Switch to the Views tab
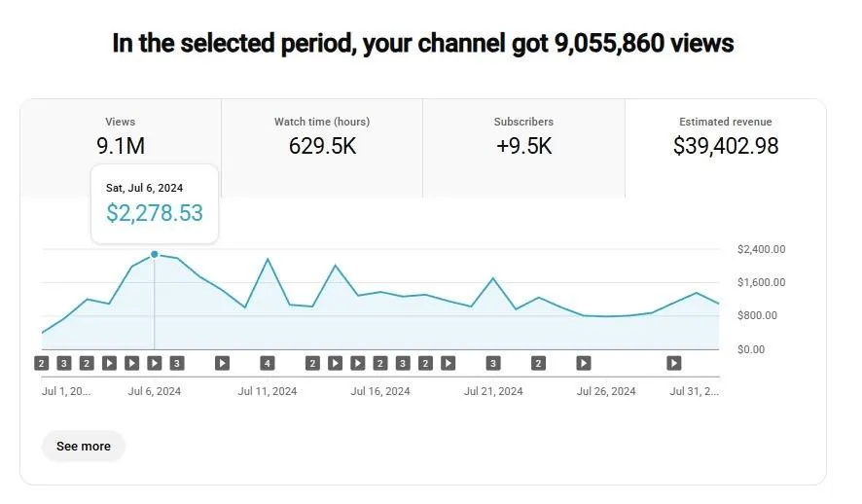The image size is (862, 504). [121, 137]
